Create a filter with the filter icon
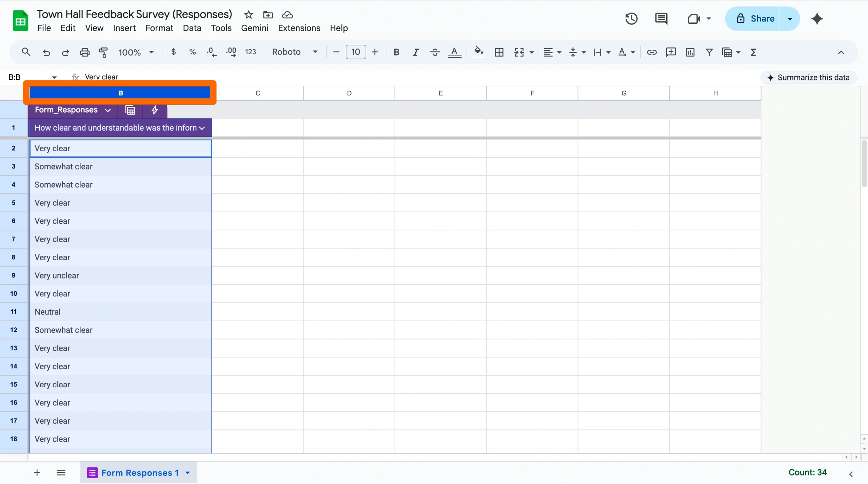The height and width of the screenshot is (484, 868). [709, 52]
